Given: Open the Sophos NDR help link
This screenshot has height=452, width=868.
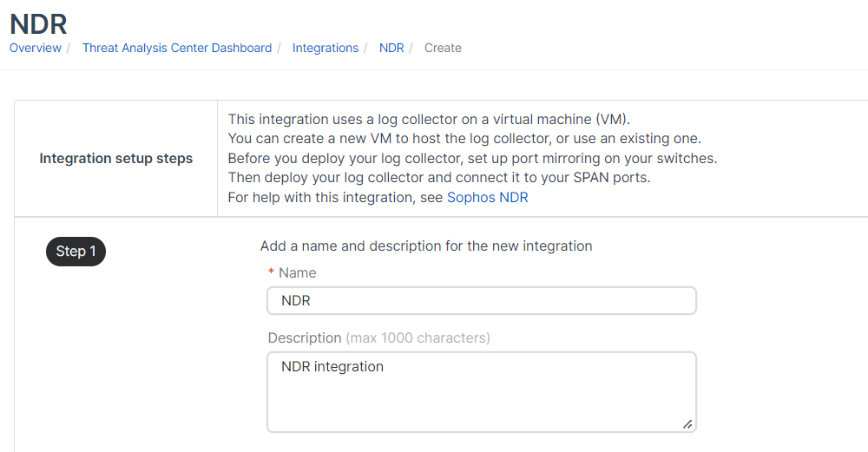Looking at the screenshot, I should point(487,197).
